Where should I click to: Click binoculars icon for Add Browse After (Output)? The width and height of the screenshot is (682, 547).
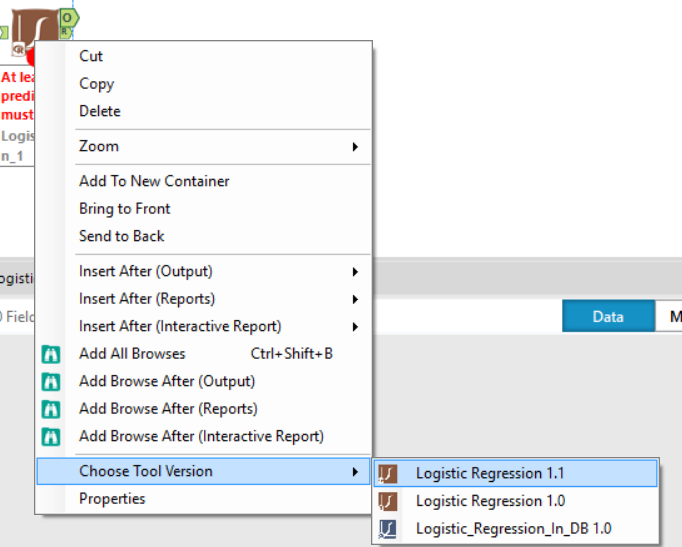[x=51, y=381]
